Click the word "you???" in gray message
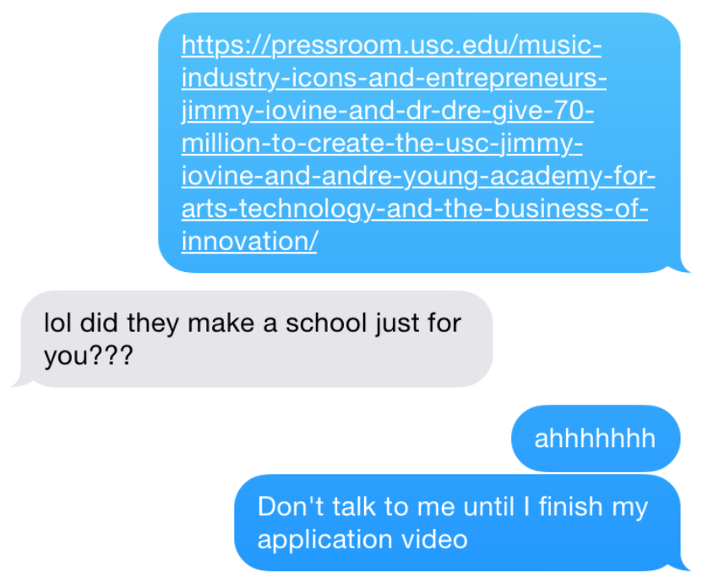This screenshot has width=708, height=588. click(89, 356)
